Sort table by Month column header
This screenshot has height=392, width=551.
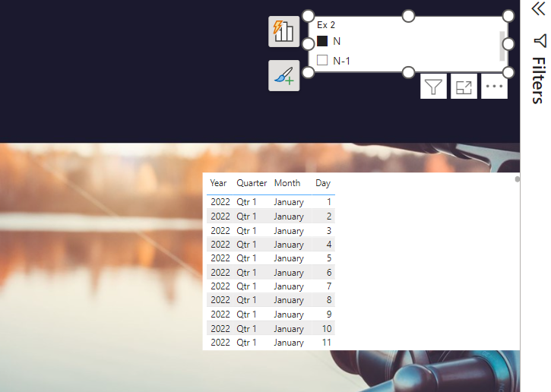(287, 183)
